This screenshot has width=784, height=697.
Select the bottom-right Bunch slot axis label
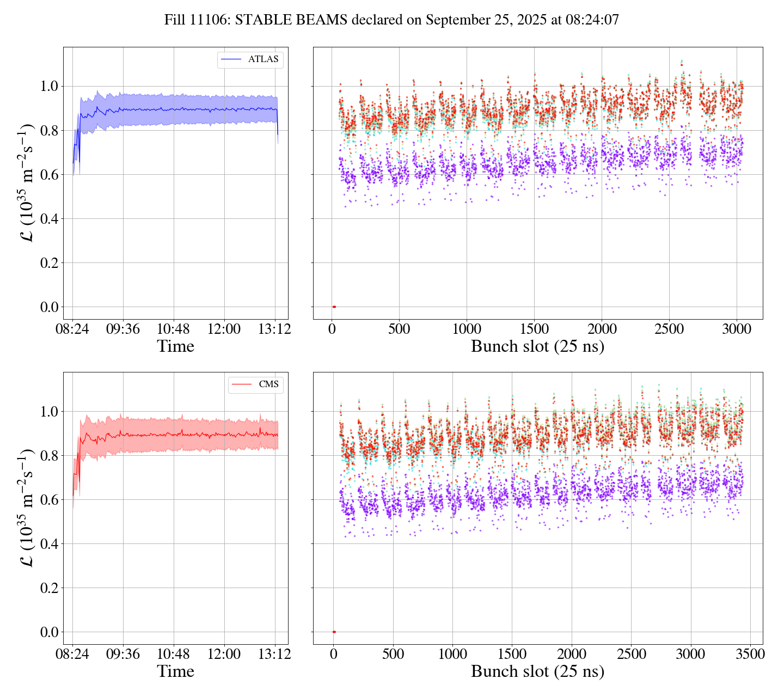pos(537,671)
